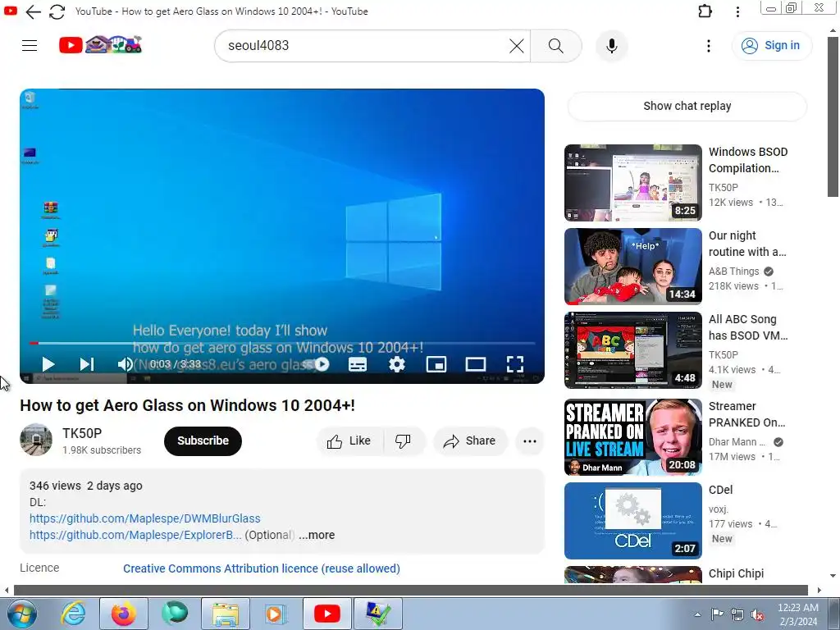The image size is (840, 630).
Task: Open the TK50P channel name
Action: tap(82, 433)
